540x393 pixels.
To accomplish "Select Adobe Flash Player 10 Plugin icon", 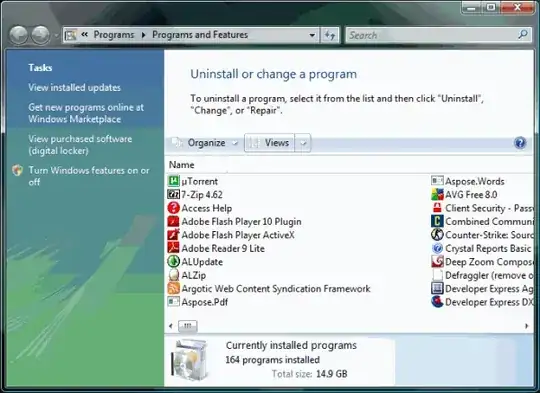I will (174, 221).
